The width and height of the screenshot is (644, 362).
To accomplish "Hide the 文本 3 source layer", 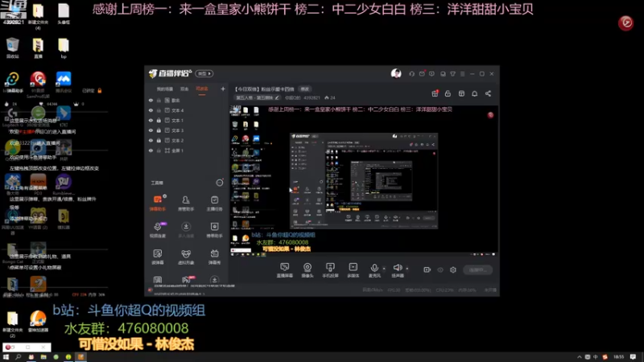I will point(151,130).
